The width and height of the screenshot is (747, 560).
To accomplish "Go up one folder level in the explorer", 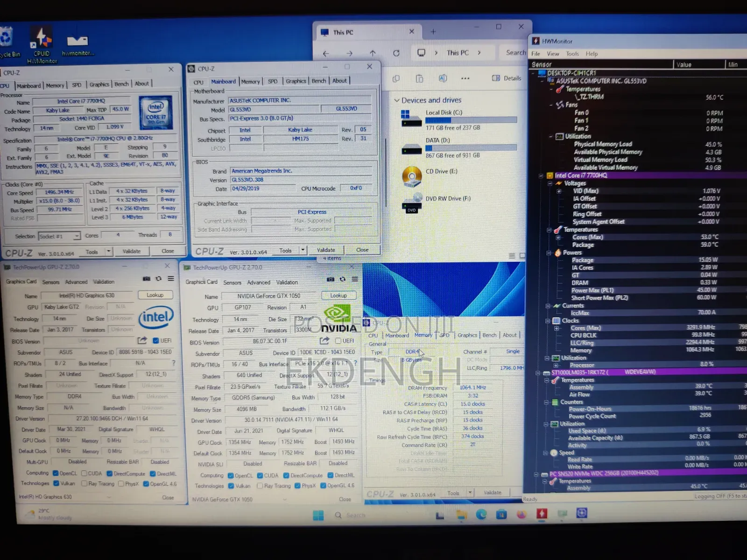I will [x=373, y=53].
